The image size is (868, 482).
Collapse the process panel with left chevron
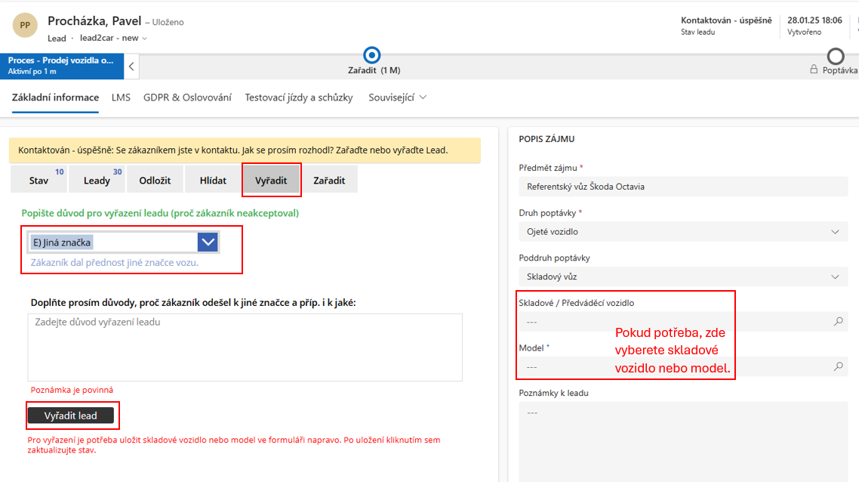pos(131,66)
